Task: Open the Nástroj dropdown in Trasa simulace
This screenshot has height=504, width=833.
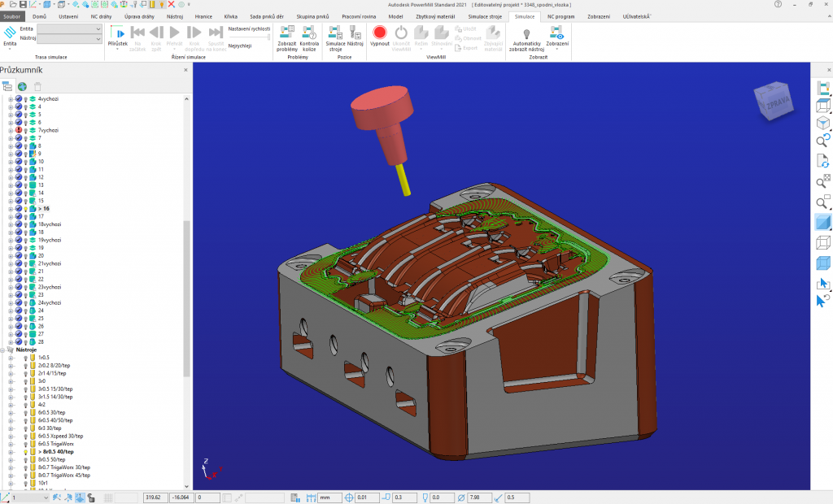Action: pyautogui.click(x=69, y=39)
